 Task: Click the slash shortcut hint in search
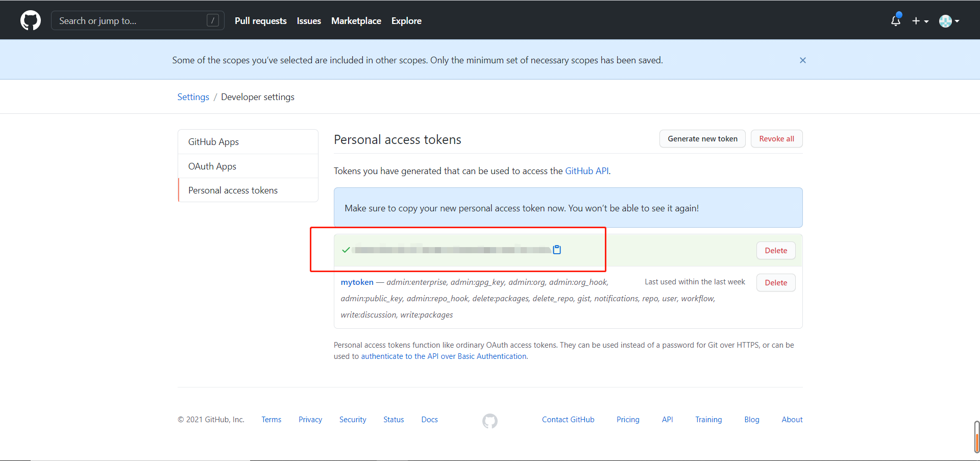tap(213, 20)
